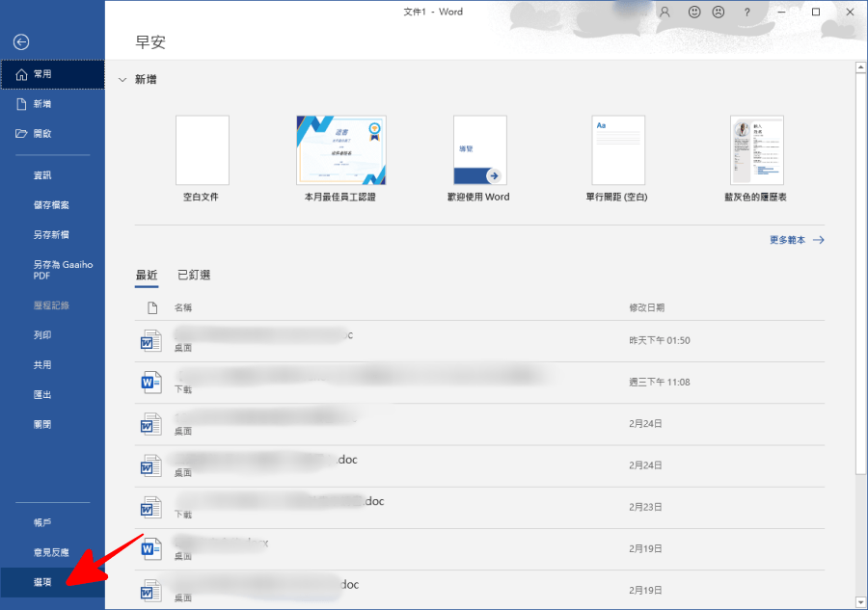This screenshot has height=610, width=868.
Task: Click 名稱 column header
Action: (183, 307)
